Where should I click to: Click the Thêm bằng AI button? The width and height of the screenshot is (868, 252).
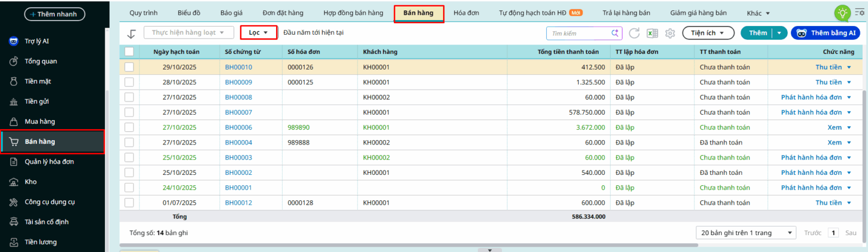825,33
